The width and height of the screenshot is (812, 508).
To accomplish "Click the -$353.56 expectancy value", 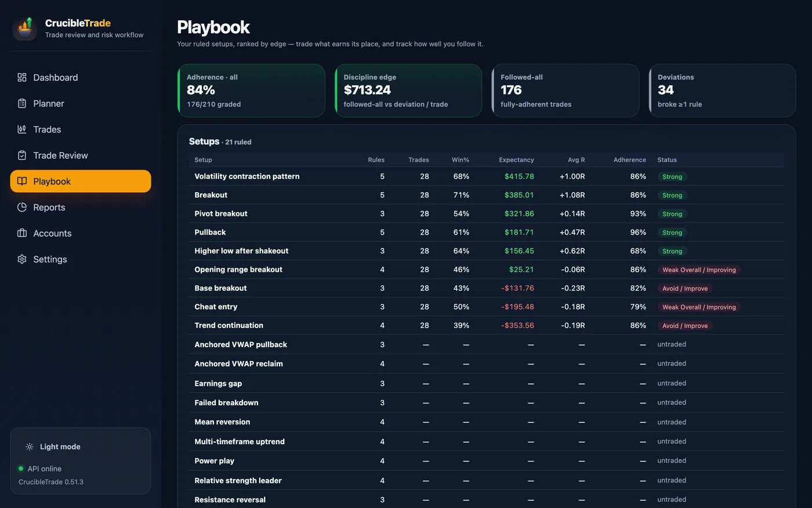I will point(517,325).
